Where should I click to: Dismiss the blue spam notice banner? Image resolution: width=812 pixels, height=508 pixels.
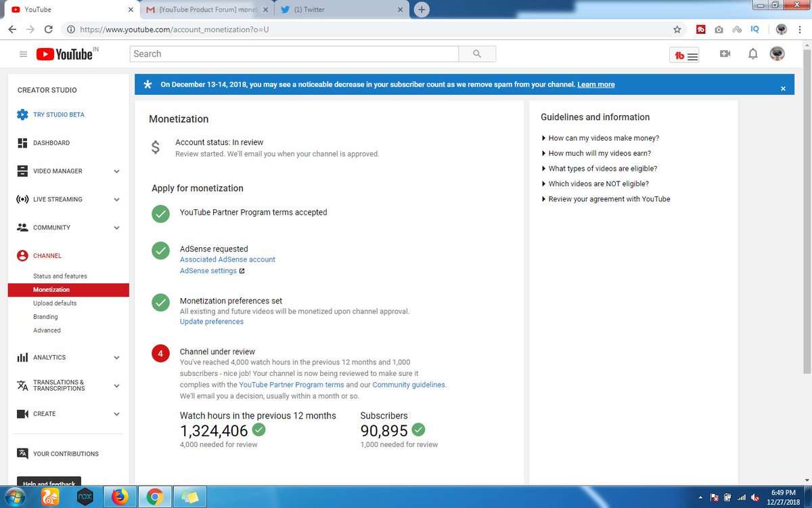click(783, 89)
